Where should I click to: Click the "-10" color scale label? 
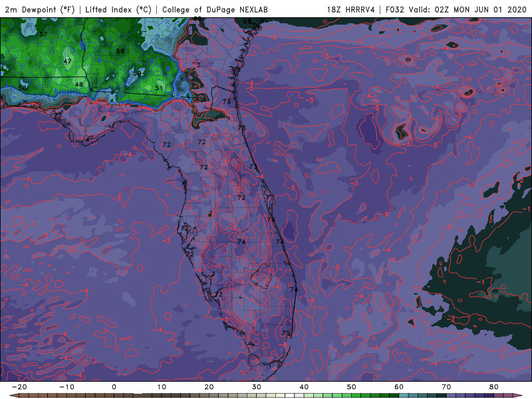[x=66, y=387]
